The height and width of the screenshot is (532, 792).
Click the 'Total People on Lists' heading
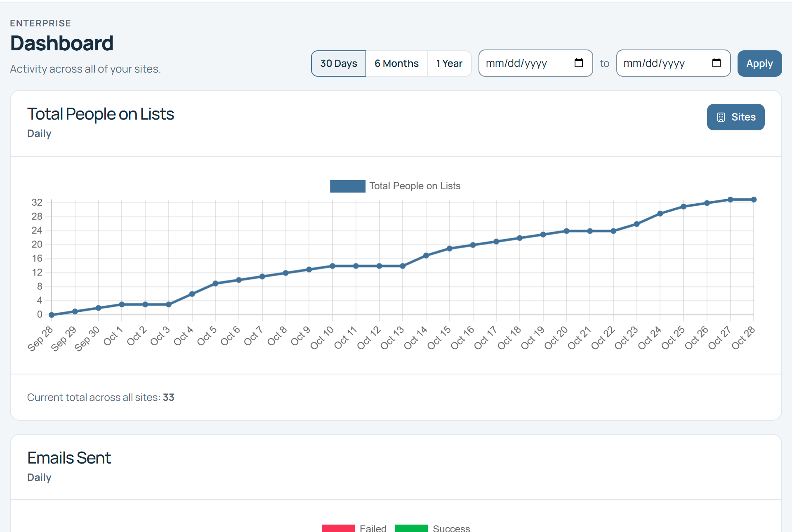pyautogui.click(x=101, y=114)
